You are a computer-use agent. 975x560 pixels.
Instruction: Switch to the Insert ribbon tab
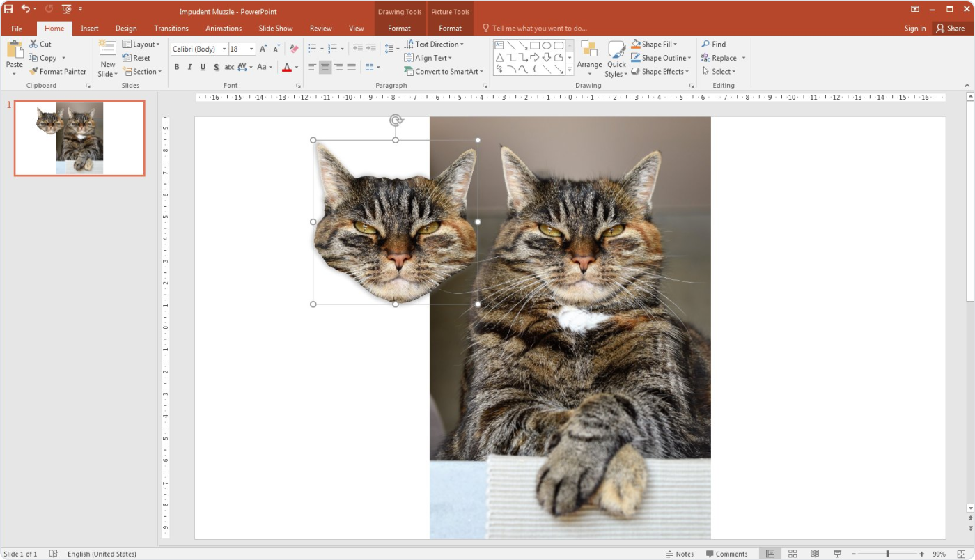pos(89,28)
